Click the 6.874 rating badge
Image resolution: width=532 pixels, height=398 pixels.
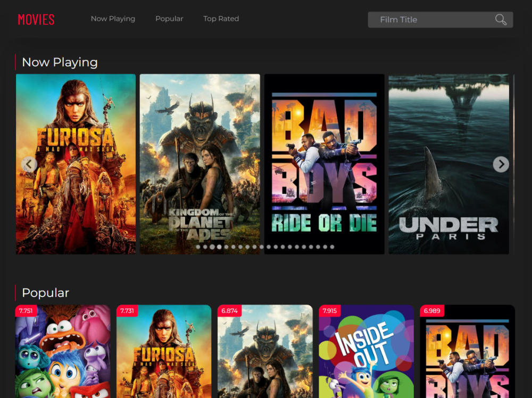(230, 311)
